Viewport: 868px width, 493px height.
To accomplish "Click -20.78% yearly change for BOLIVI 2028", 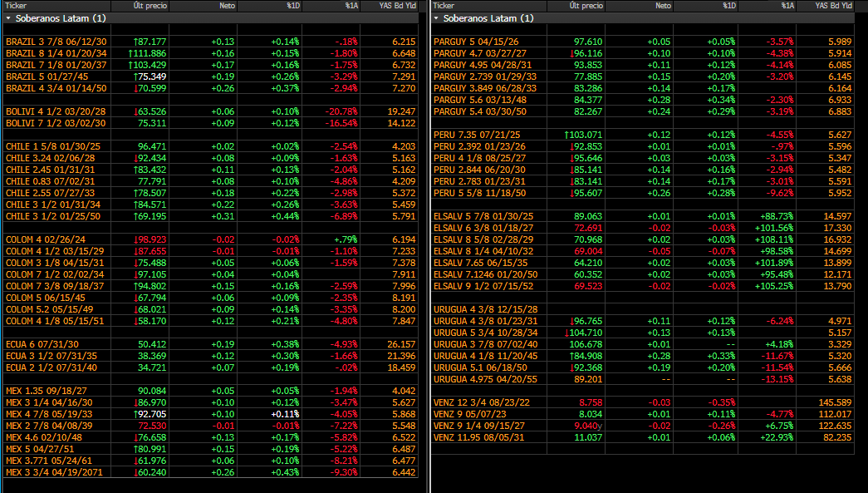I will point(341,111).
